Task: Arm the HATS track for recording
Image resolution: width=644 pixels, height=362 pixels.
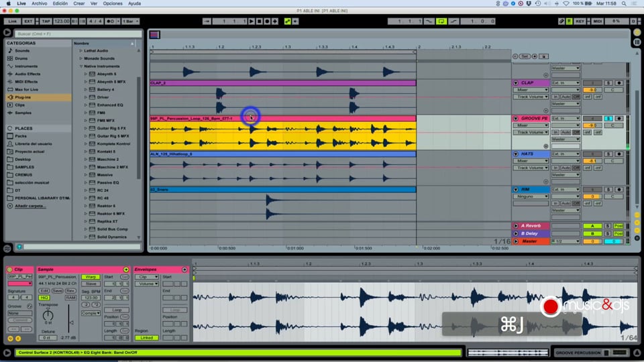Action: click(x=619, y=154)
